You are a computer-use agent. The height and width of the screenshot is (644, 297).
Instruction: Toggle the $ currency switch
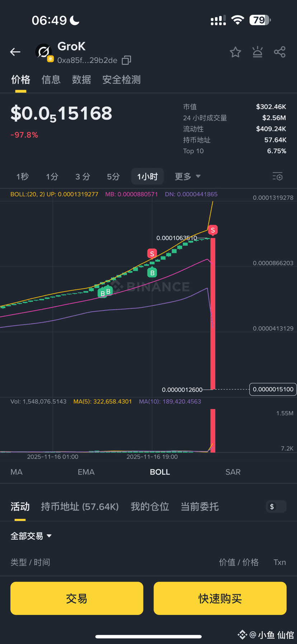[x=276, y=507]
